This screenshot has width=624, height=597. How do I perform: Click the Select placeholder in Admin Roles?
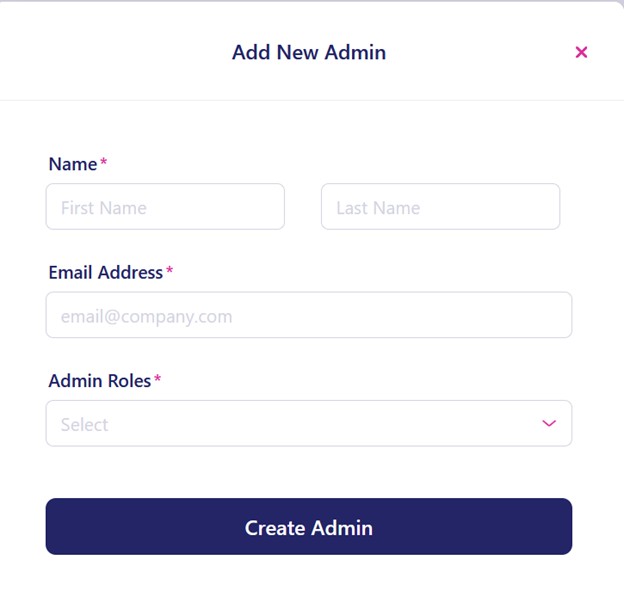pos(84,424)
